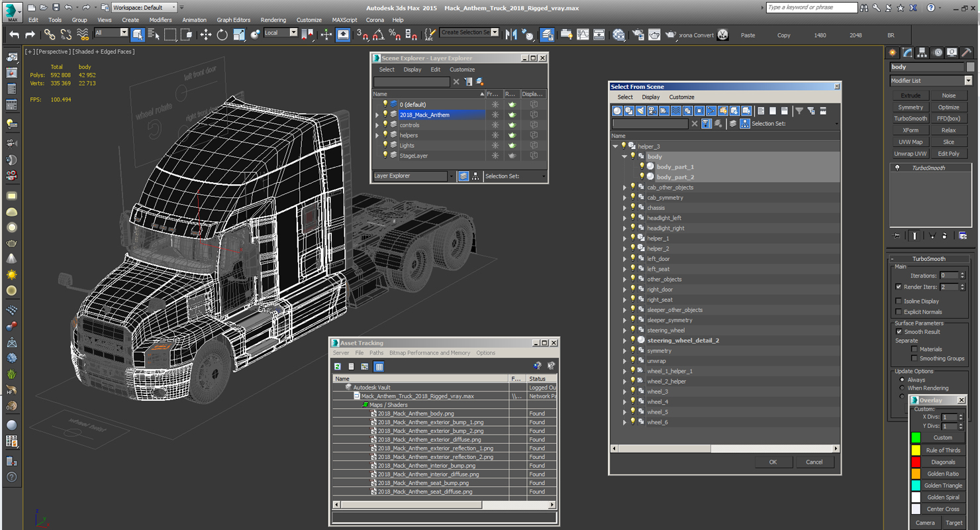980x530 pixels.
Task: Click the Rule of Thirds overlay button
Action: 943,450
